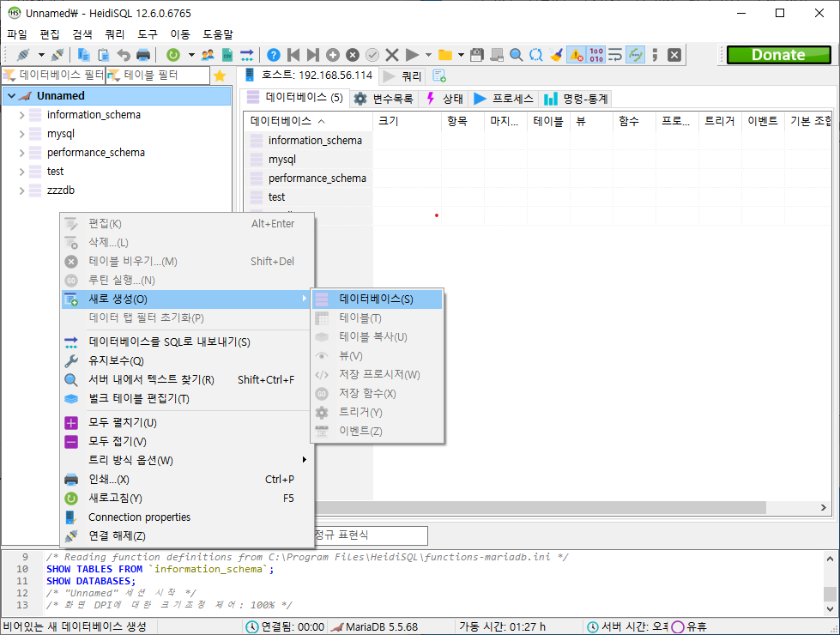Click the undo arrow toolbar icon
The height and width of the screenshot is (635, 840).
[124, 55]
